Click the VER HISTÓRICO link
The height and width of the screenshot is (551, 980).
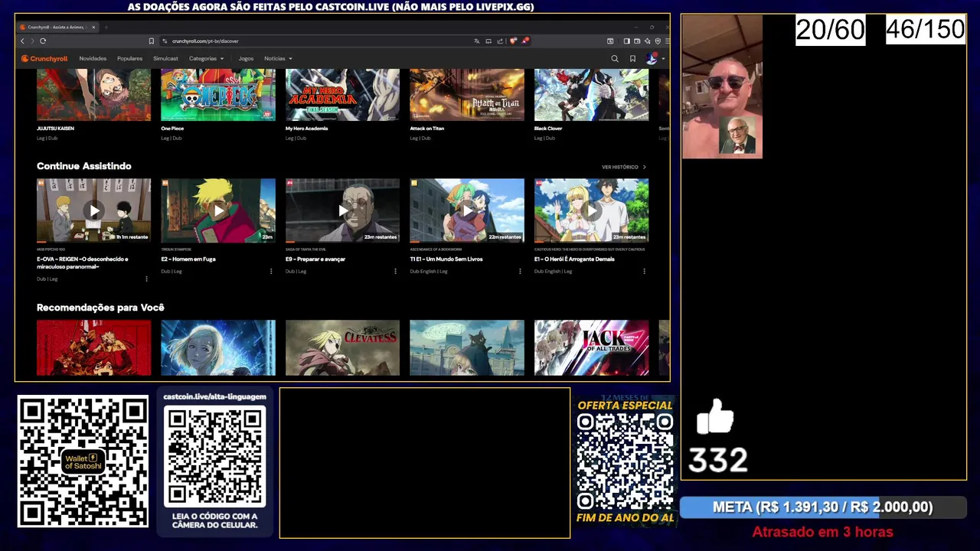tap(623, 167)
